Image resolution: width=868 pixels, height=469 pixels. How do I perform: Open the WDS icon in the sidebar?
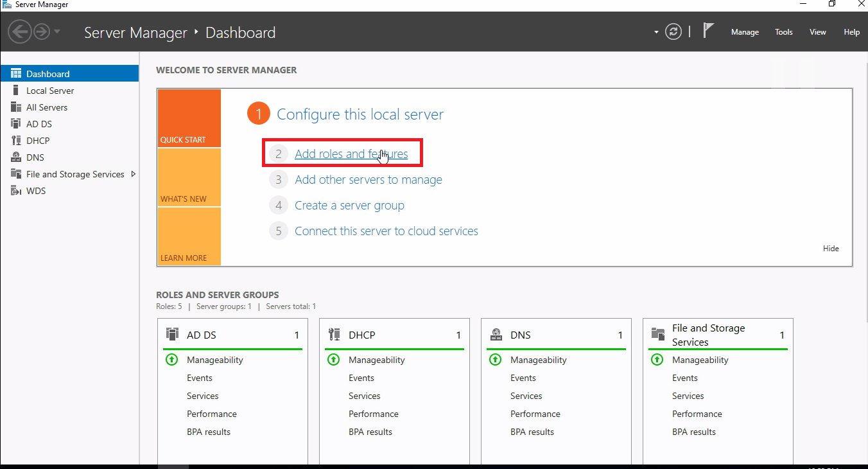pyautogui.click(x=16, y=191)
